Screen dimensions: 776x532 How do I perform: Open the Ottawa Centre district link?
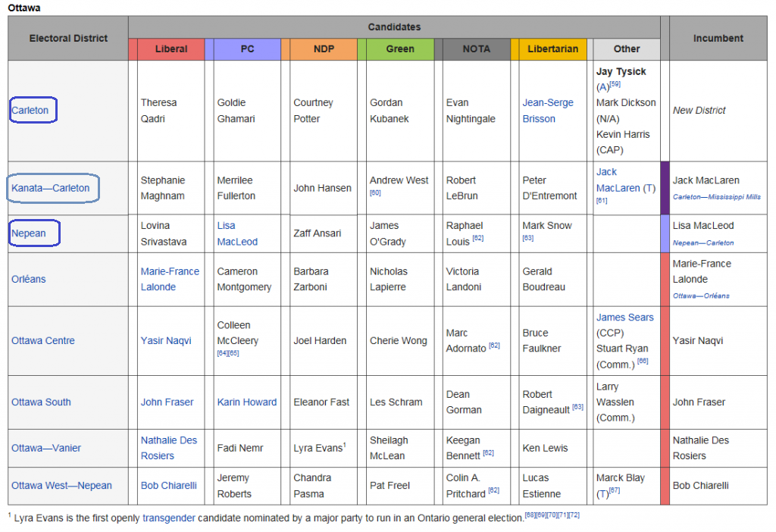click(x=43, y=340)
